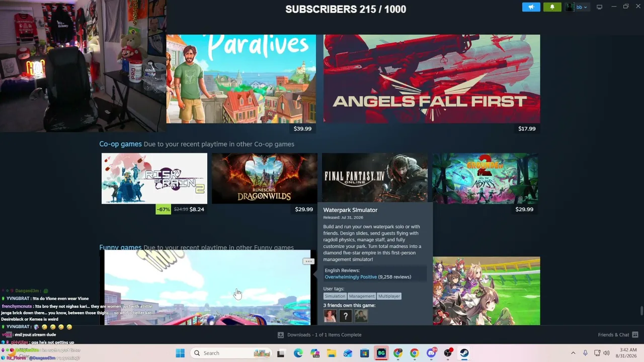
Task: Open the BG app on taskbar
Action: [381, 353]
